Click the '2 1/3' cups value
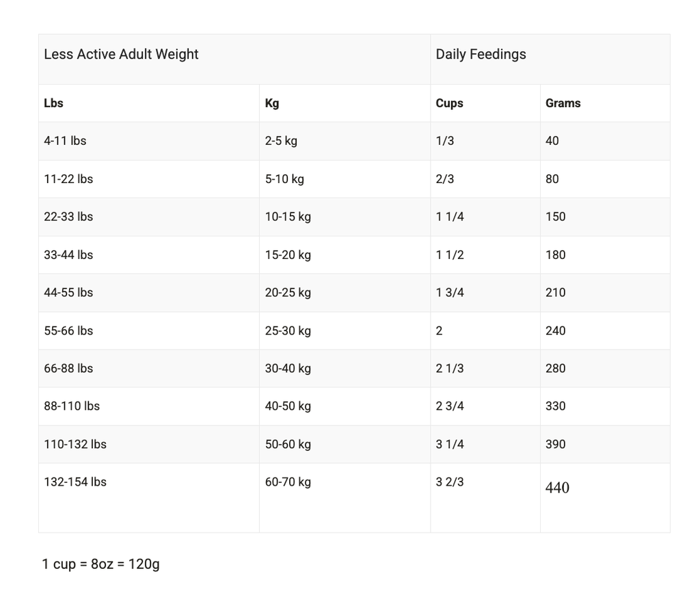The width and height of the screenshot is (700, 597). [x=450, y=368]
